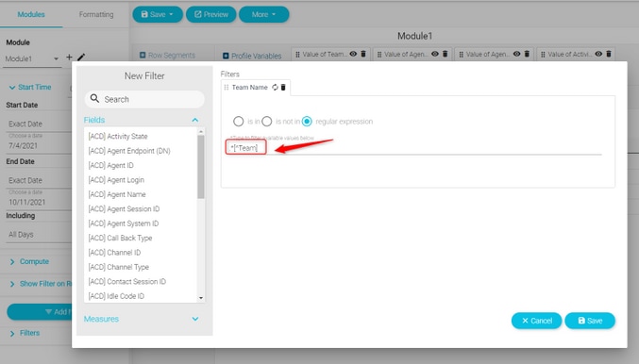Click the Profile Variables plus icon
639x364 pixels.
pyautogui.click(x=226, y=56)
